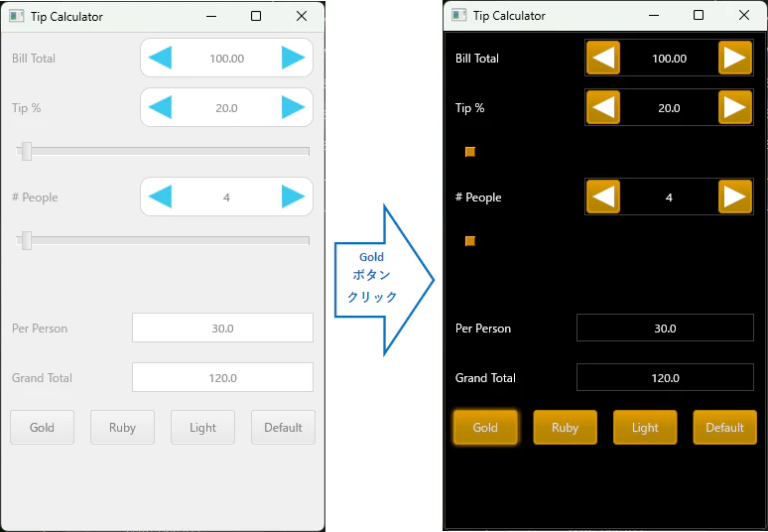Image resolution: width=768 pixels, height=532 pixels.
Task: Click Bill Total value 100.00 in light window
Action: coord(227,59)
